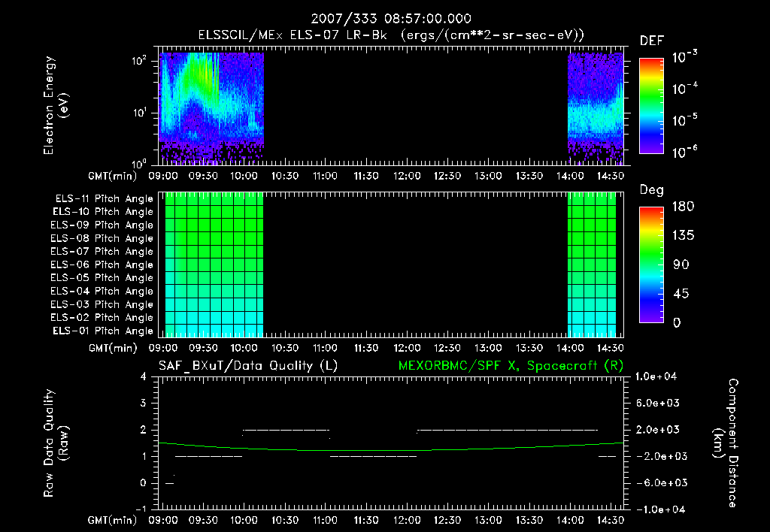Click the ELS-07 Pitch Angle row label
The height and width of the screenshot is (532, 770).
click(x=102, y=252)
